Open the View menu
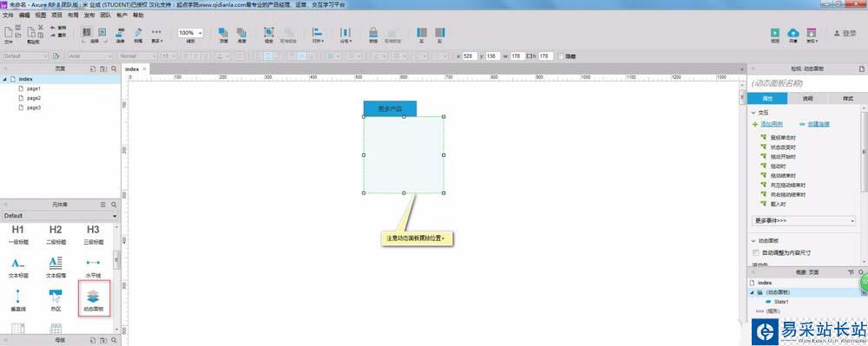Viewport: 868px width, 346px height. (x=41, y=16)
